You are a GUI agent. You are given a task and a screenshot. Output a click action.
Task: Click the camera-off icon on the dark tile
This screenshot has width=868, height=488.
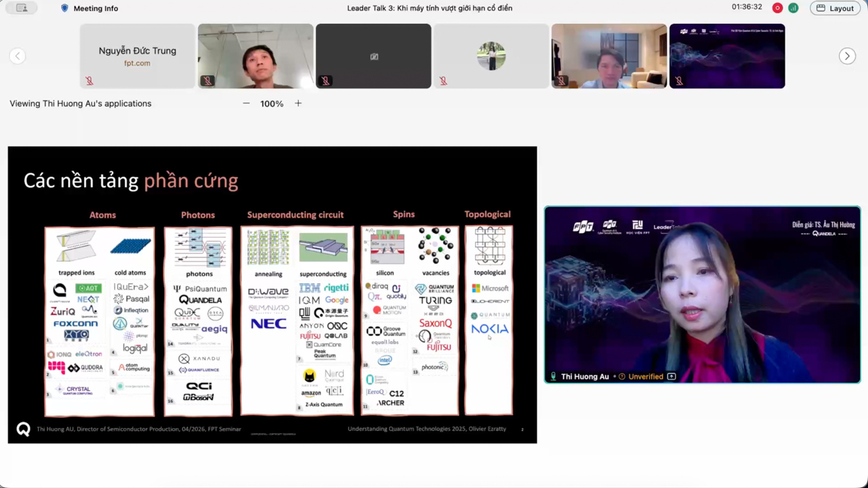pos(374,56)
